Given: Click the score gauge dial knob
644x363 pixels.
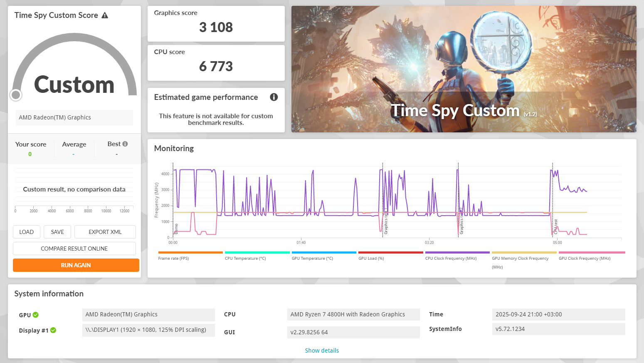Looking at the screenshot, I should [x=16, y=95].
